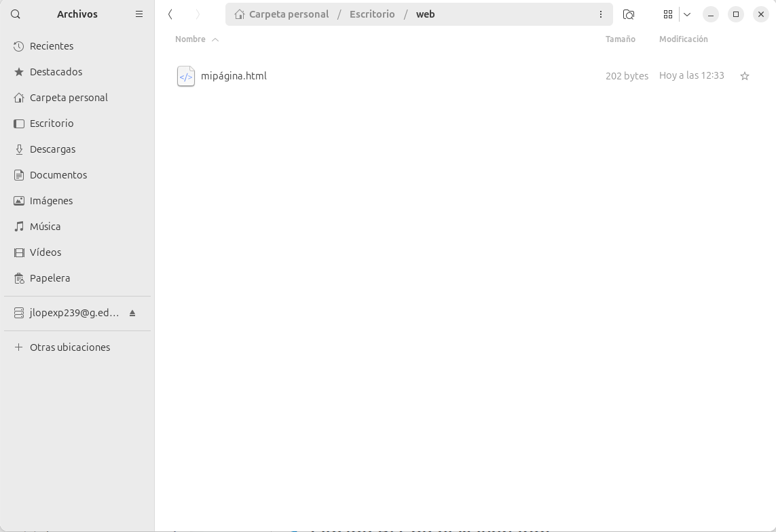Click Escritorio in the path bar
776x532 pixels.
tap(372, 14)
